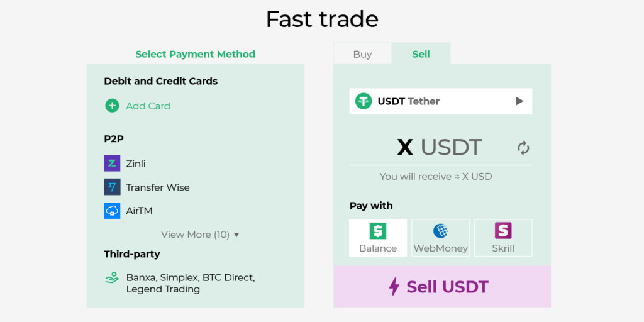
Task: Click the X USDT amount field
Action: [440, 148]
